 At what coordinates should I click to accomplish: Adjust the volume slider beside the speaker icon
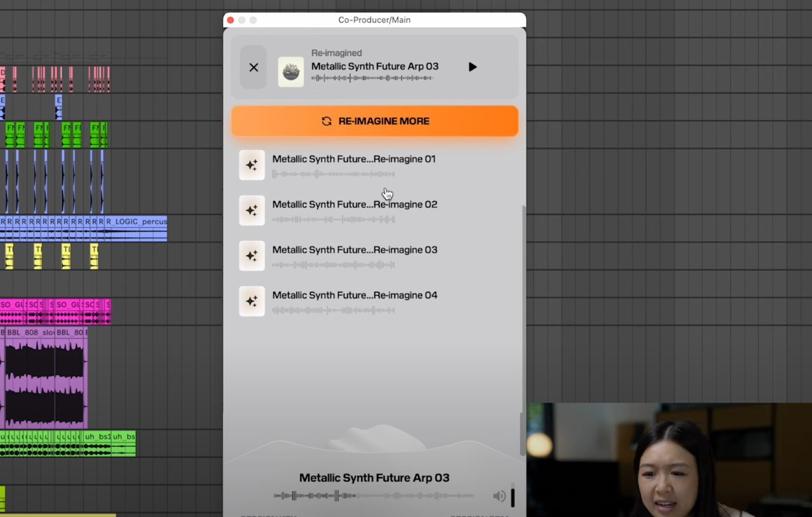513,496
